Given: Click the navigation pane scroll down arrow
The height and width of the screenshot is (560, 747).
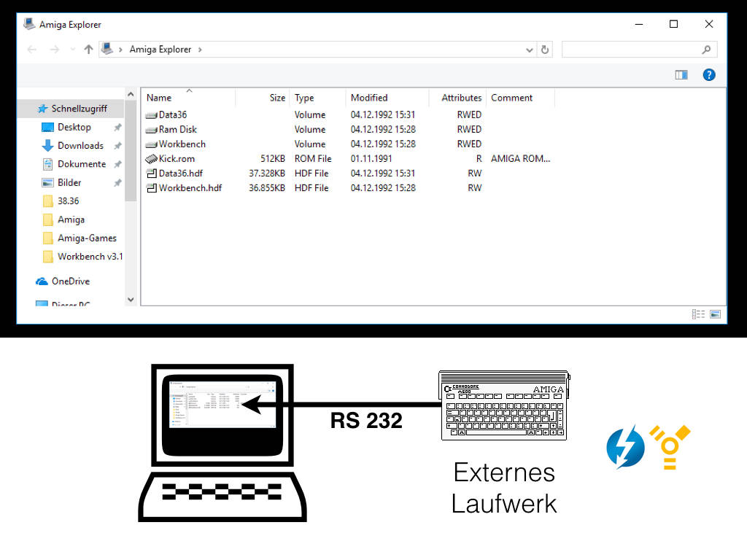Looking at the screenshot, I should (131, 299).
